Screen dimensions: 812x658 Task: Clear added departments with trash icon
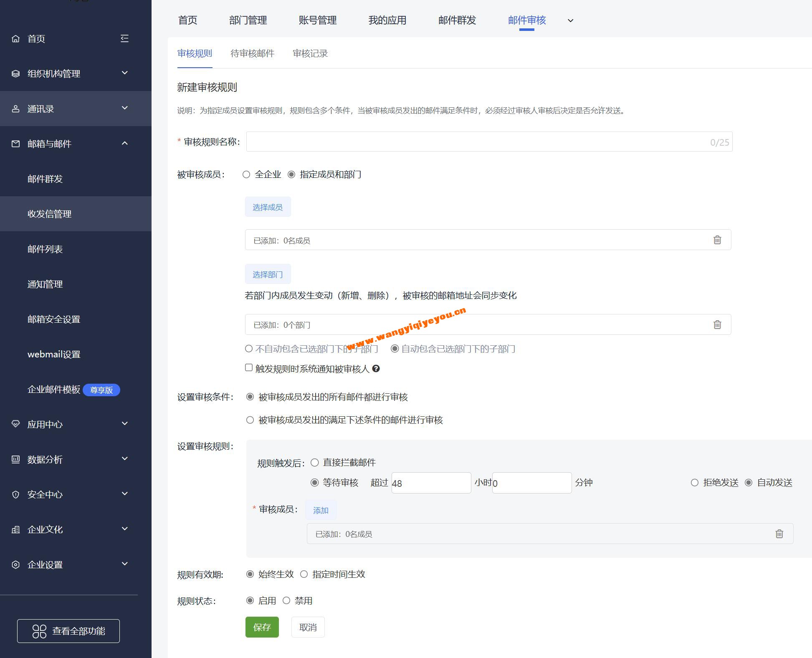tap(717, 324)
